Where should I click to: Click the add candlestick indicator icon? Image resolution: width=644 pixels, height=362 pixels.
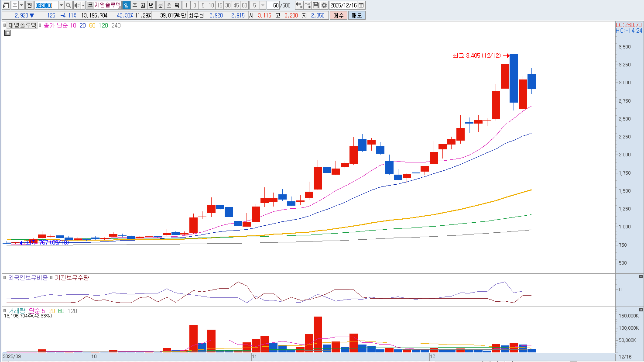[299, 5]
